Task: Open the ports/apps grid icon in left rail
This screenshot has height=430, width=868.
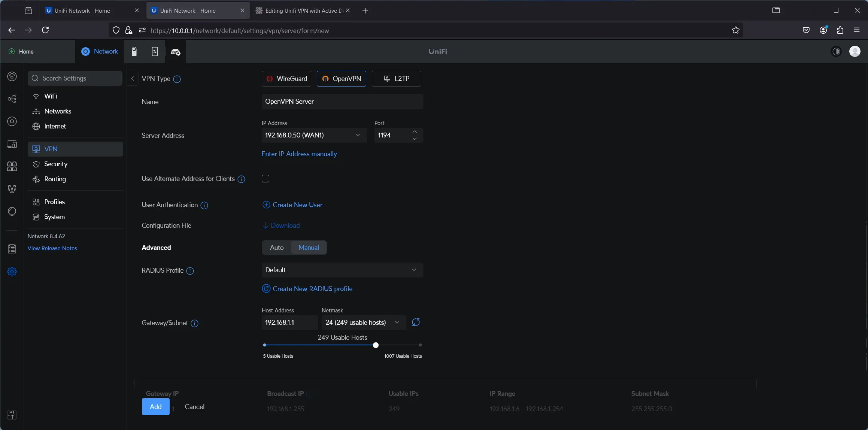Action: pos(12,166)
